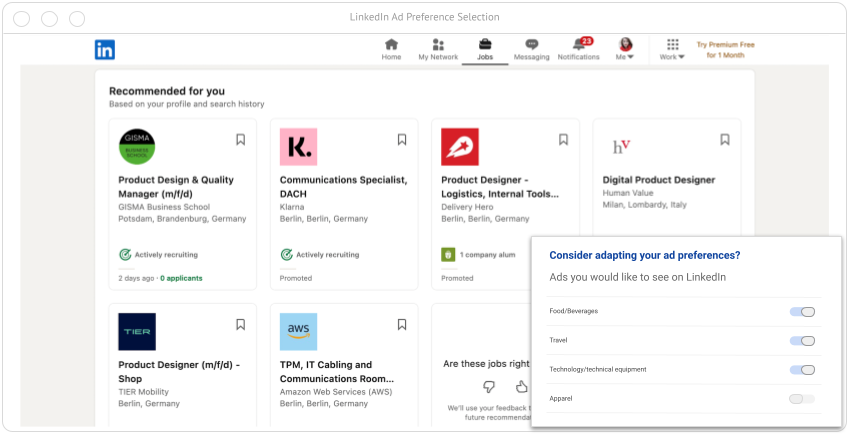Viewport: 850px width, 435px height.
Task: Open Product Design & Quality Manager (m/f/d) job
Action: point(176,187)
